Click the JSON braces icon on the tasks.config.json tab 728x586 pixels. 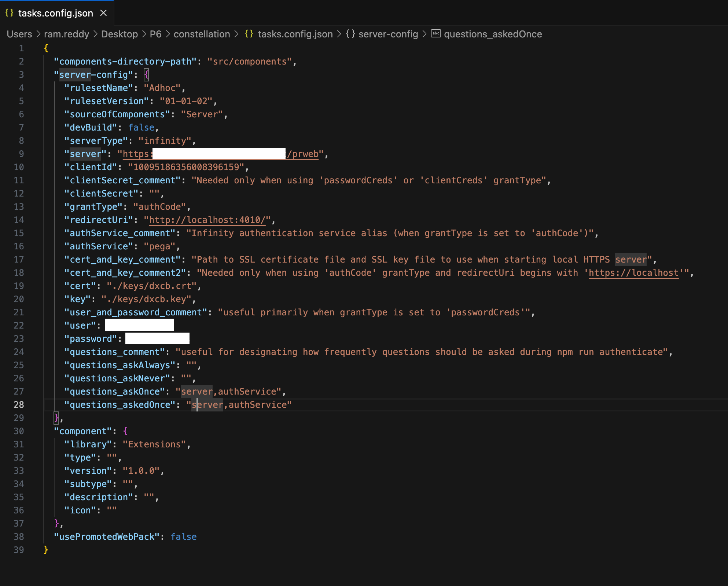10,13
